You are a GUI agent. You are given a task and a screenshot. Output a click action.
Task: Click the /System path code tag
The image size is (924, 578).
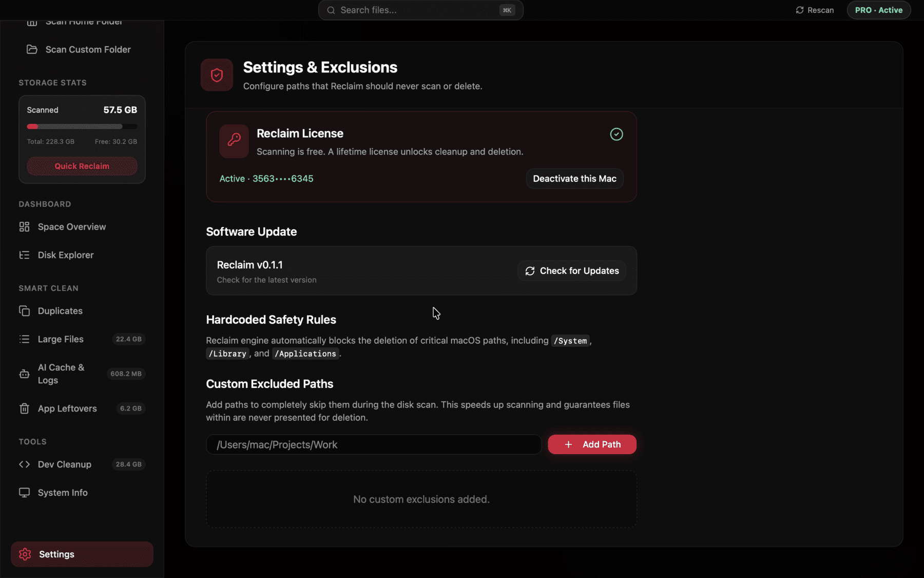pos(570,341)
